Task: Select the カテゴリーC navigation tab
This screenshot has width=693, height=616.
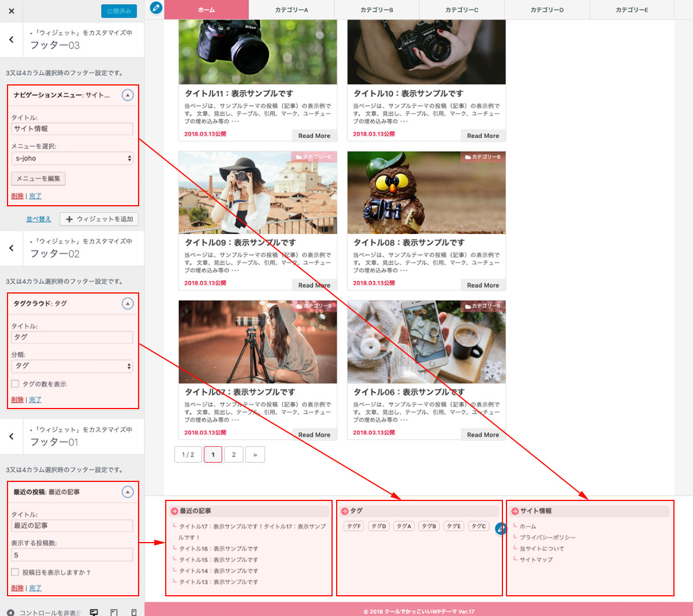Action: [462, 10]
